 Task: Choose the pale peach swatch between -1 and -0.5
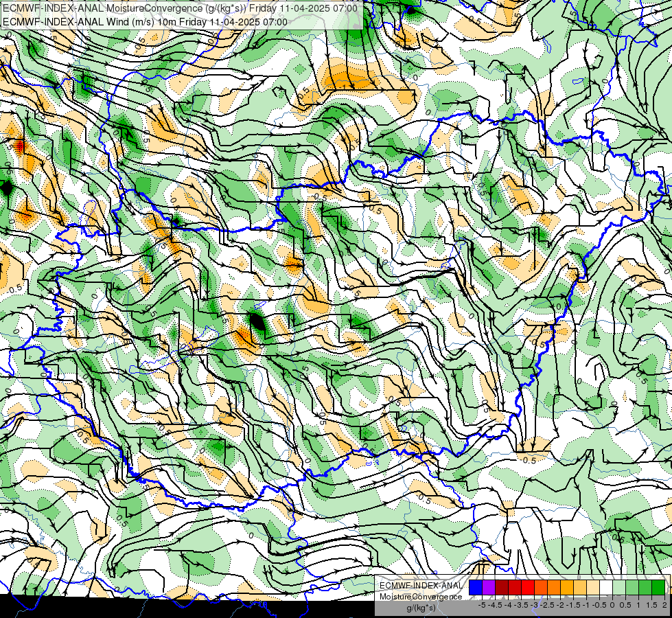[592, 588]
